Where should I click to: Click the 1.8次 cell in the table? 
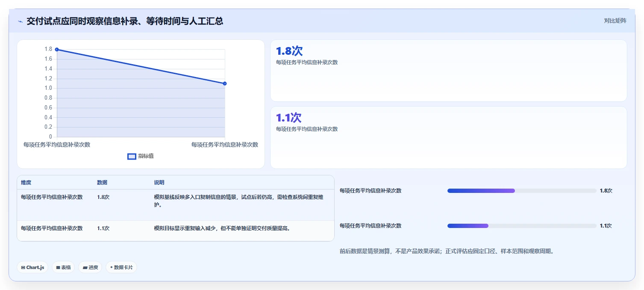click(x=103, y=197)
